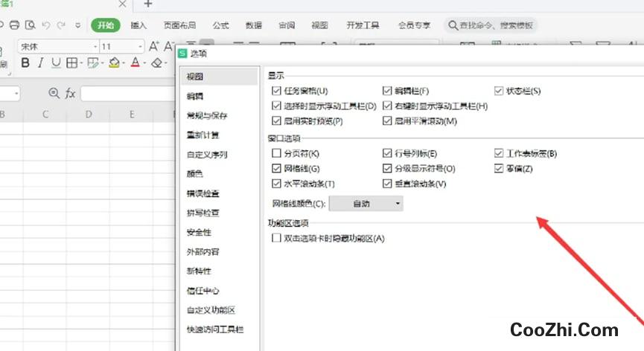The height and width of the screenshot is (351, 644).
Task: Open the 审阅 ribbon tab
Action: (x=287, y=25)
